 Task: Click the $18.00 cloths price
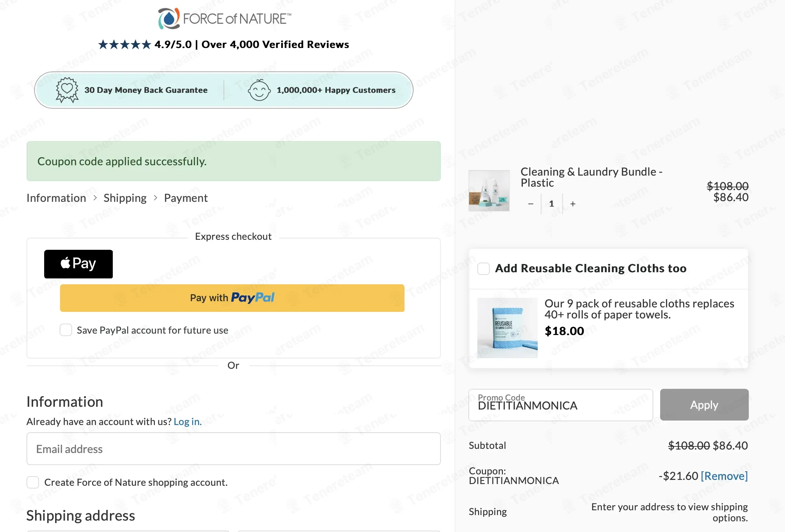click(x=564, y=331)
